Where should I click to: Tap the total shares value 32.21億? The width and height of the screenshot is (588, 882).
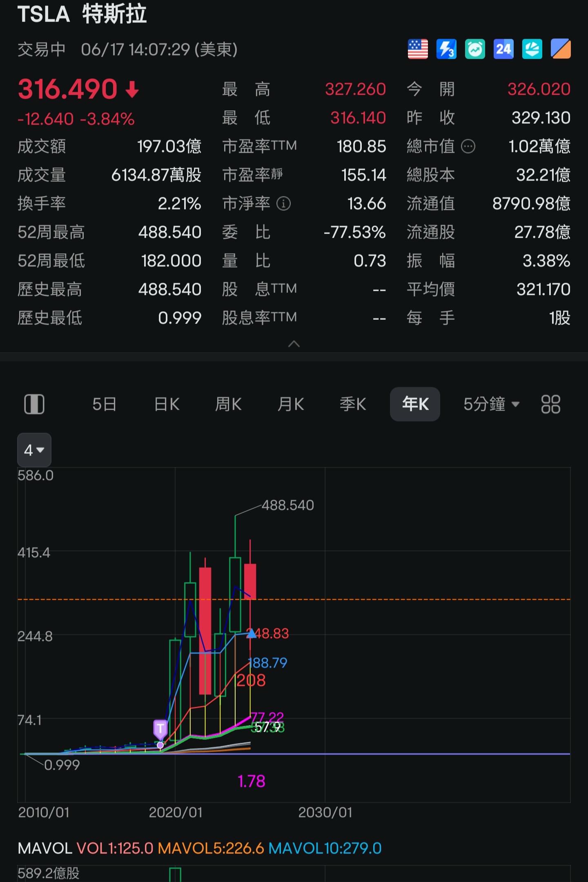(x=543, y=175)
